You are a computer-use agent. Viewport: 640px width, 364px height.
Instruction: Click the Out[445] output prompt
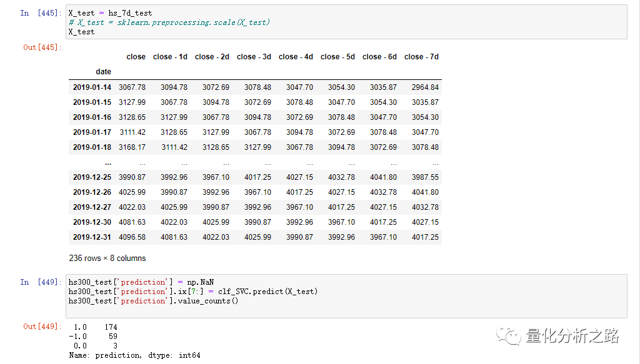(x=42, y=47)
